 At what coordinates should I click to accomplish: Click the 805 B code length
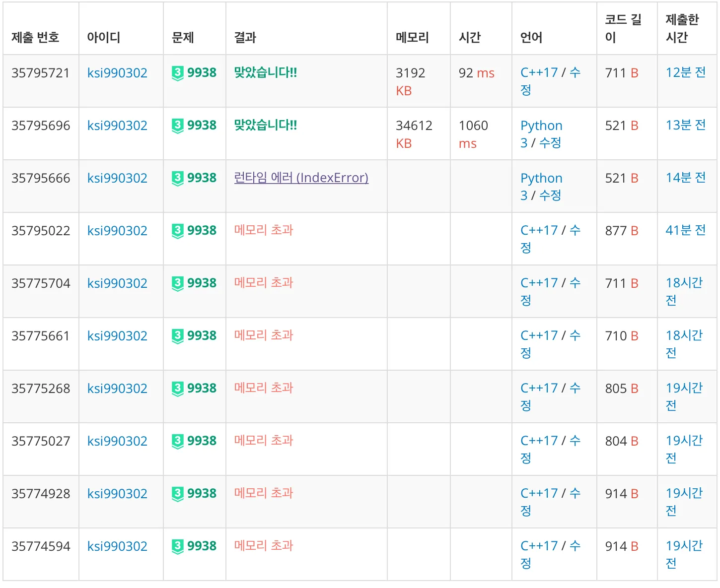(x=621, y=389)
